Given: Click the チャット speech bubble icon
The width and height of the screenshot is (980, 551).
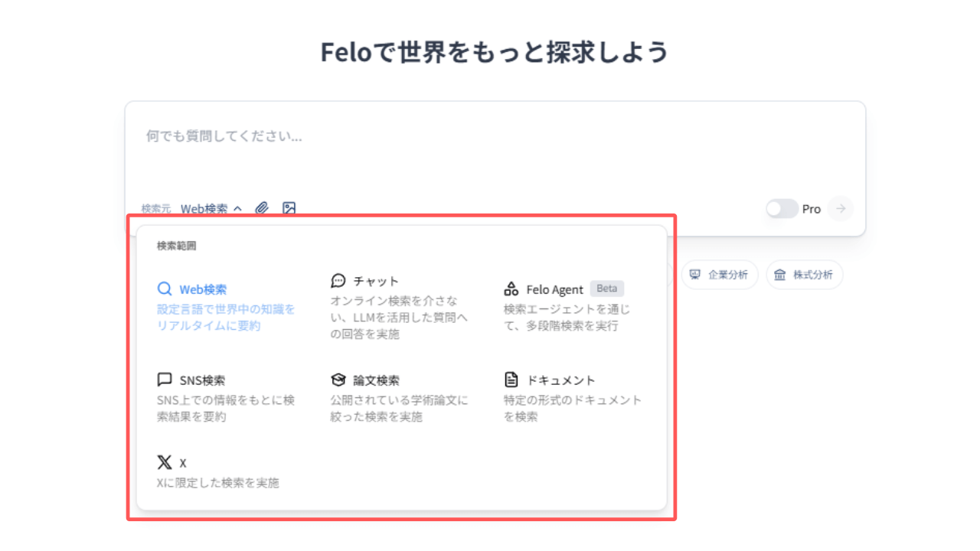Looking at the screenshot, I should click(338, 281).
